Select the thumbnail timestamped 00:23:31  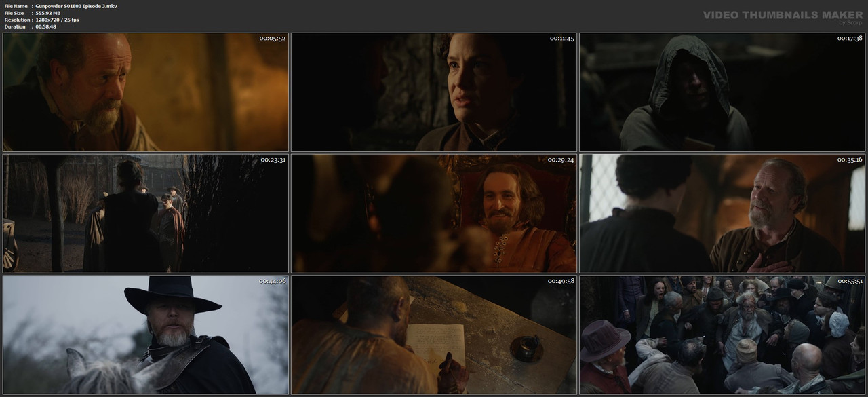145,213
